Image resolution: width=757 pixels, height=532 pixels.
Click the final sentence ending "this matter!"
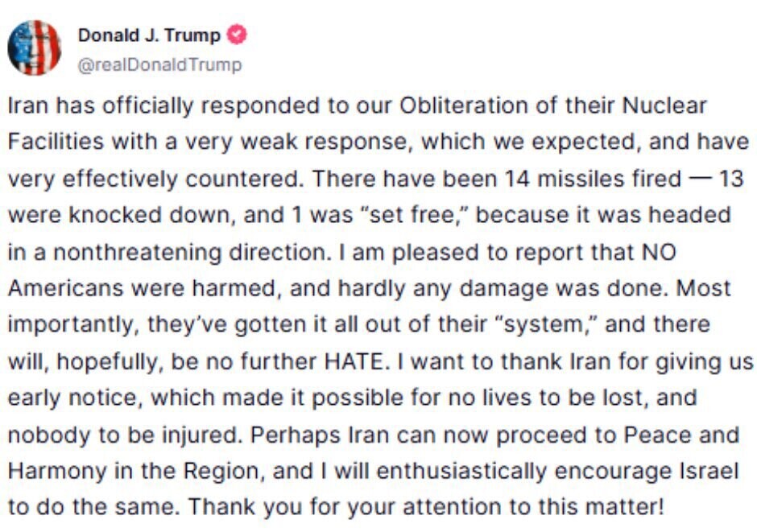[x=587, y=508]
